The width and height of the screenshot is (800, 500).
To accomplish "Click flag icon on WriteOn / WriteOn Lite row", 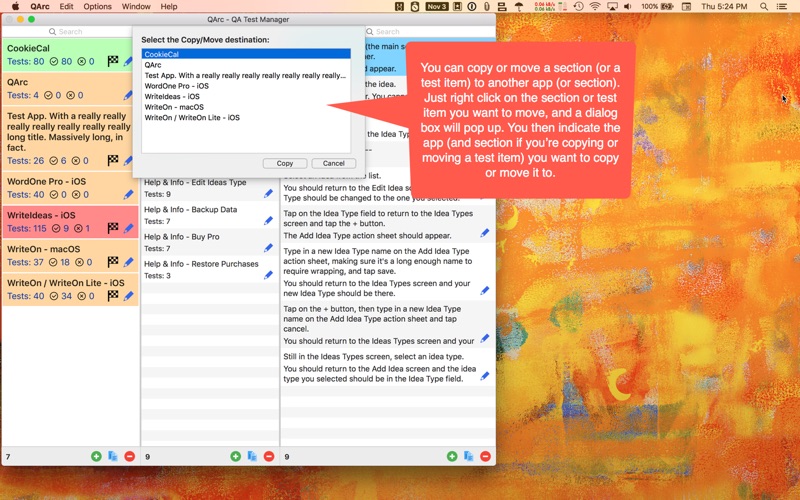I will tap(113, 295).
